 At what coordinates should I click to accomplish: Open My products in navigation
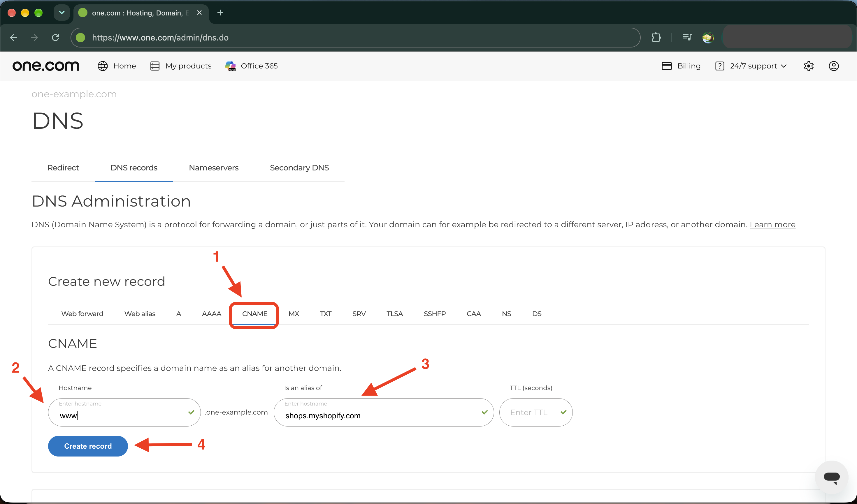pos(181,66)
